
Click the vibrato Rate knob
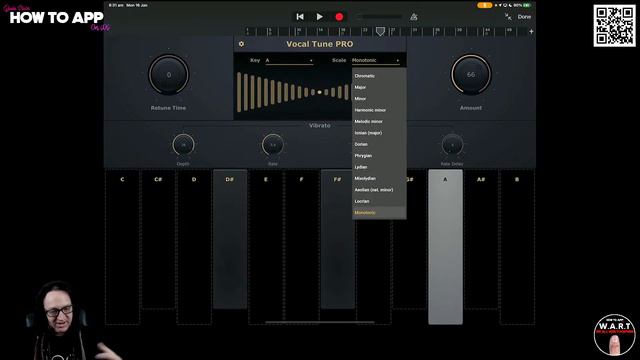pyautogui.click(x=273, y=145)
